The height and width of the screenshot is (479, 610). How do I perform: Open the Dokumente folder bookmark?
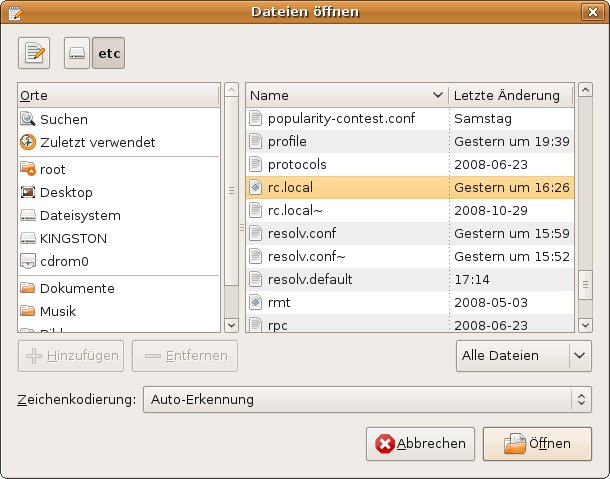click(x=77, y=288)
